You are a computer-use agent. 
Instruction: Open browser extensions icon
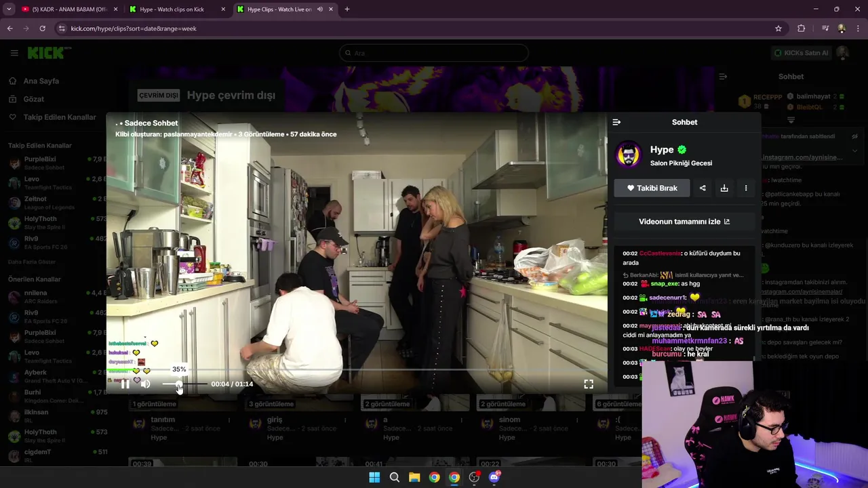pos(802,28)
